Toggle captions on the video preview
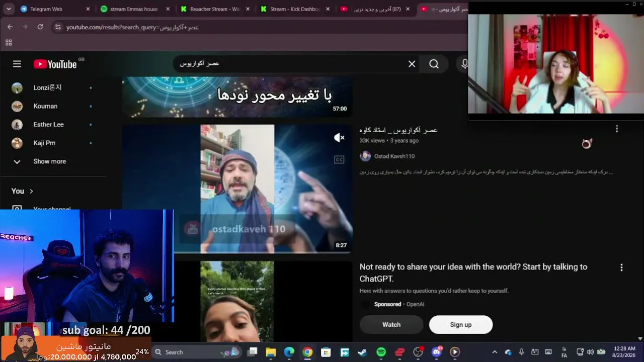 [x=340, y=159]
